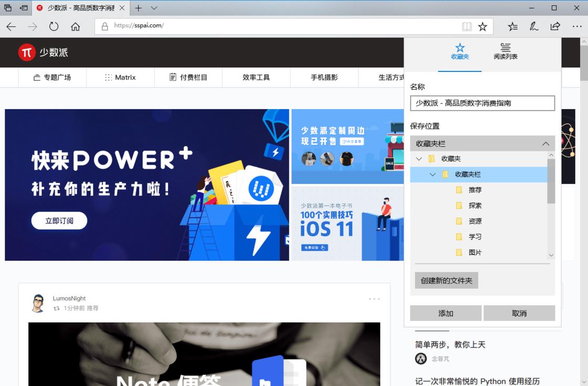
Task: Click the folder list scrollbar down arrow
Action: pos(551,255)
